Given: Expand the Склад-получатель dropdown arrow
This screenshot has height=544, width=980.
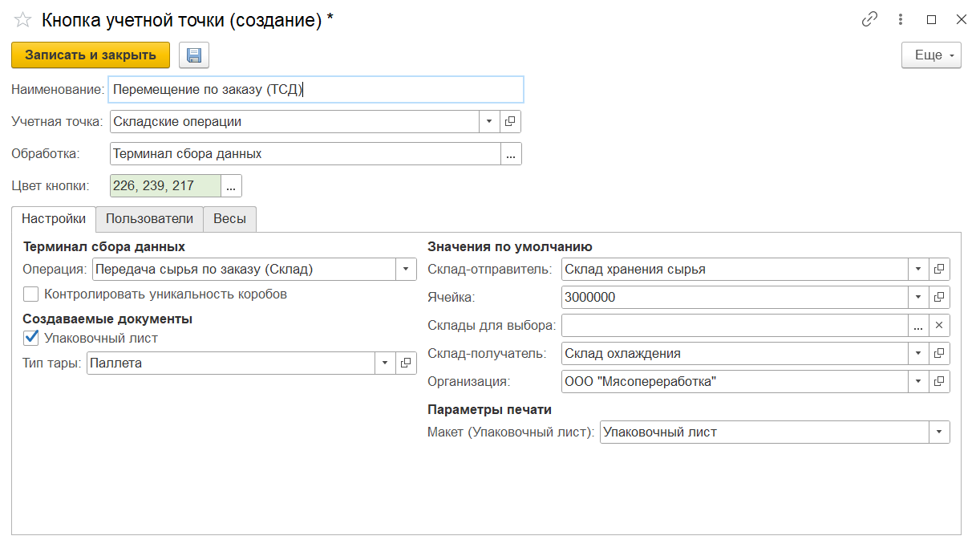Looking at the screenshot, I should pos(917,354).
